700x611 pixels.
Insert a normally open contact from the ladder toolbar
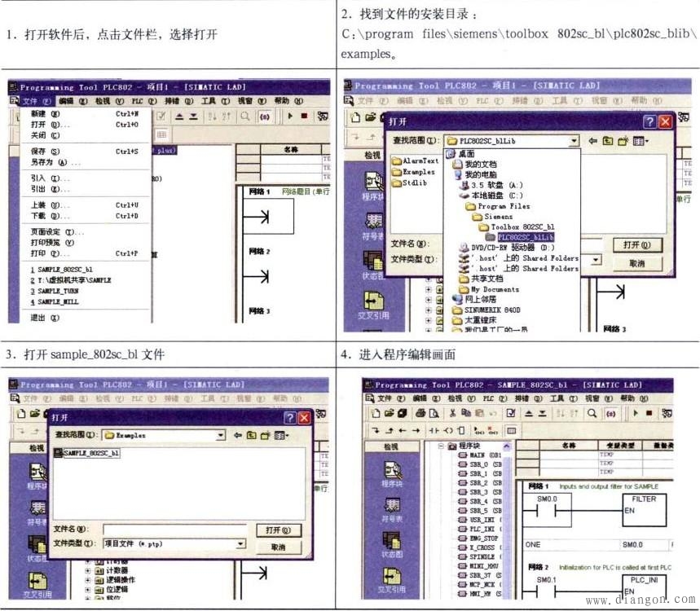434,429
